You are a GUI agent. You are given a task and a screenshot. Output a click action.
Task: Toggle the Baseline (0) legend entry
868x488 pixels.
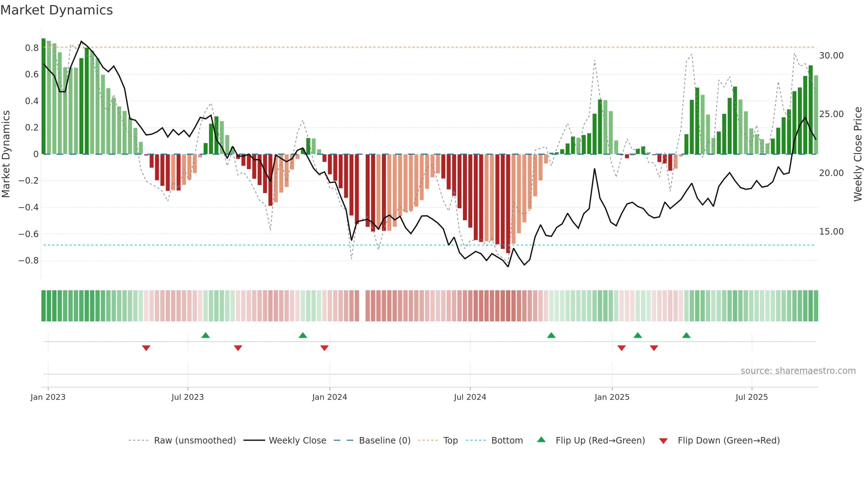372,440
